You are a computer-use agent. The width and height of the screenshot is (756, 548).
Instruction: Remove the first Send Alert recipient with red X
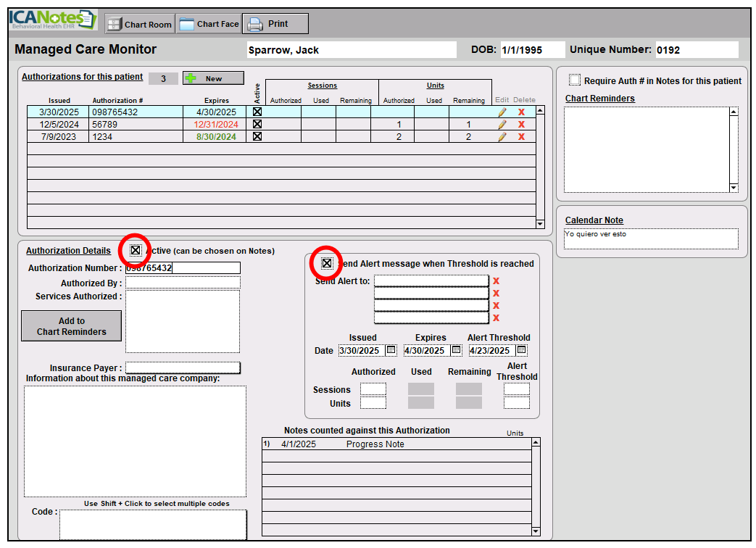[x=497, y=281]
